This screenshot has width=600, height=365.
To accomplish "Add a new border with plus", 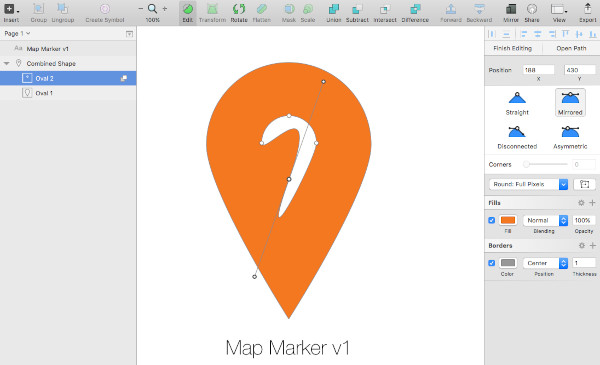I will pos(593,246).
